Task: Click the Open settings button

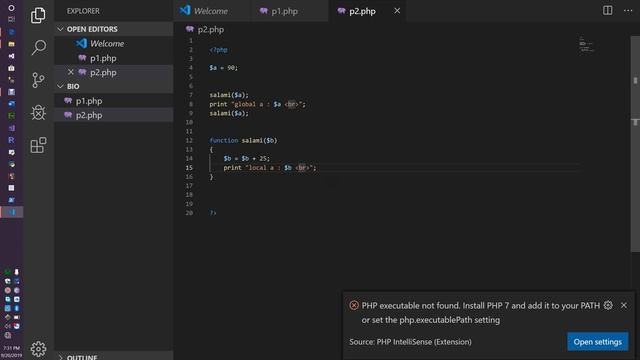Action: pos(598,342)
